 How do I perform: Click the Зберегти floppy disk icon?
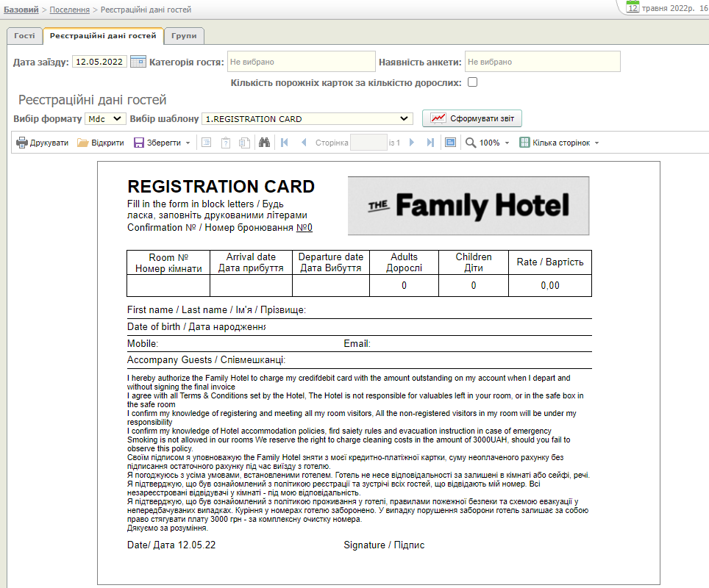coord(139,143)
